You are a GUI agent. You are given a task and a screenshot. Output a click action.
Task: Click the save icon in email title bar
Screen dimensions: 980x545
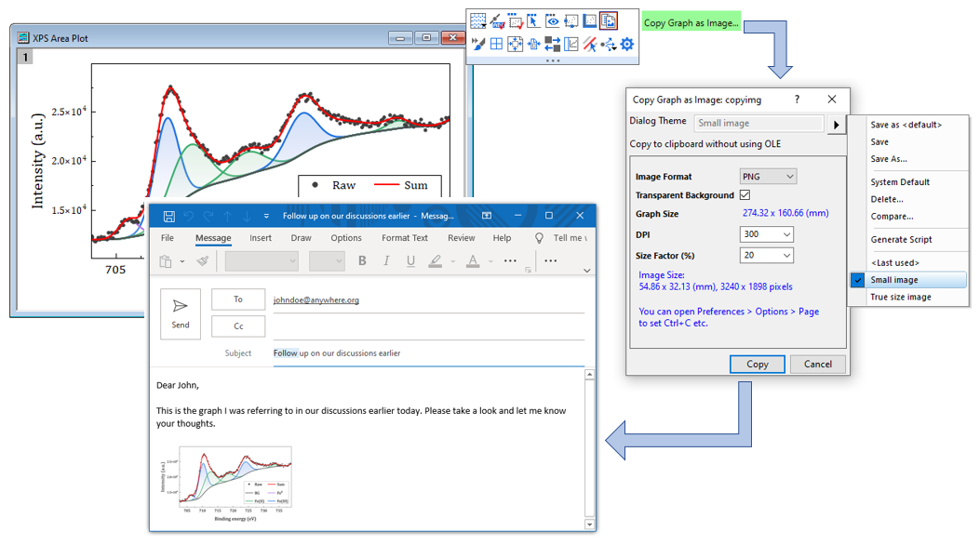click(x=168, y=216)
